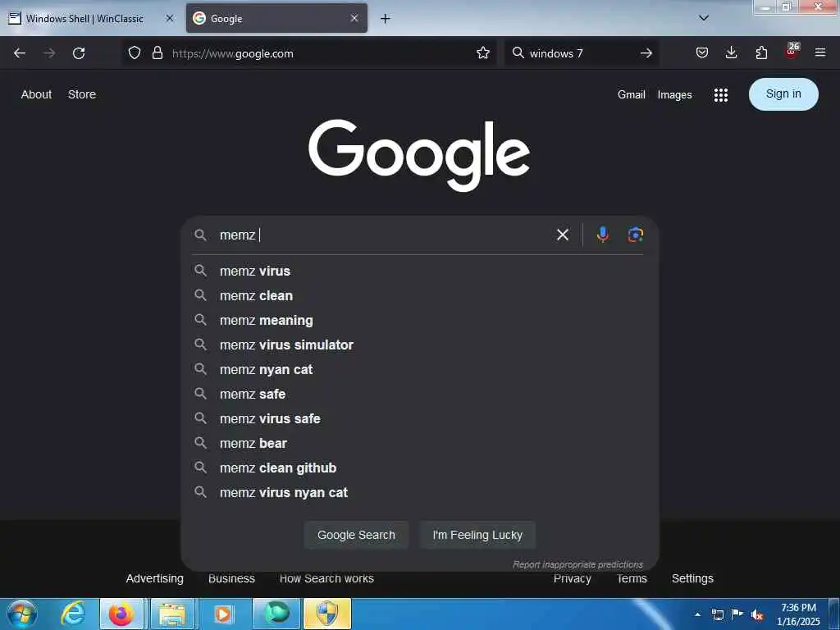Focus the Firefox search bar with 'windows 7'
The height and width of the screenshot is (630, 840).
pyautogui.click(x=582, y=53)
